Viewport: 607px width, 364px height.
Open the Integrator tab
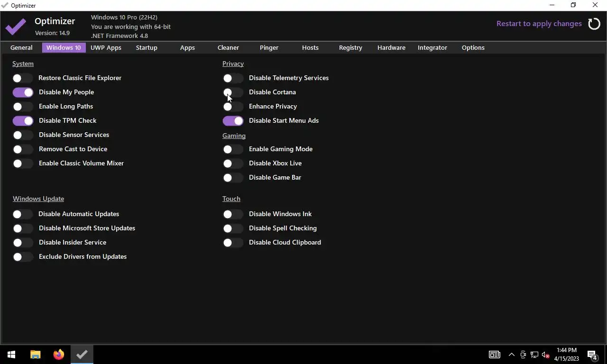[432, 47]
